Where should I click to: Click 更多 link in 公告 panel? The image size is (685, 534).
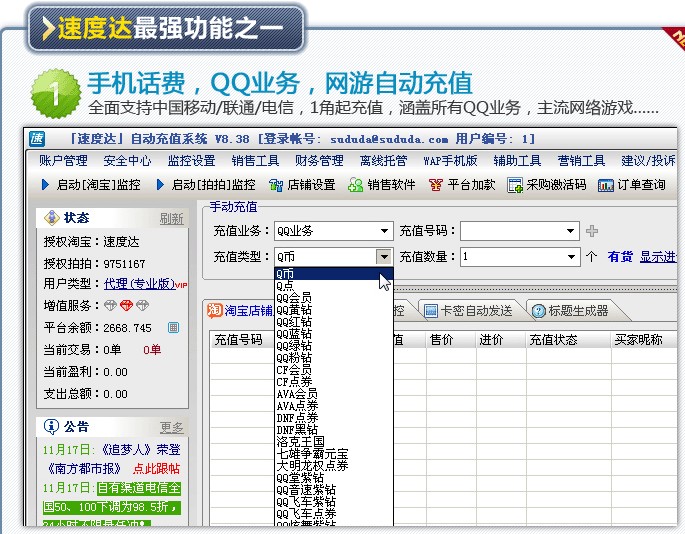click(x=171, y=427)
